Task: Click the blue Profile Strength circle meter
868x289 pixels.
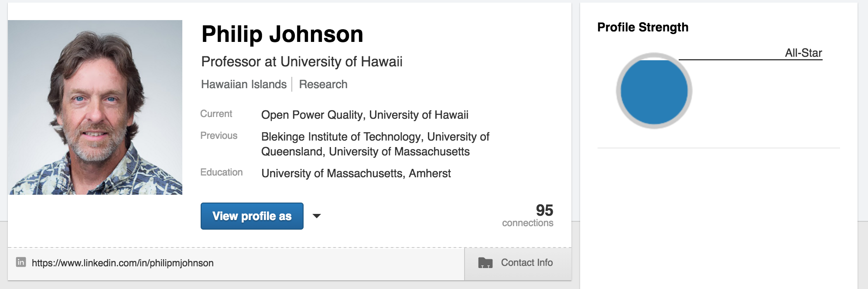Action: tap(654, 91)
